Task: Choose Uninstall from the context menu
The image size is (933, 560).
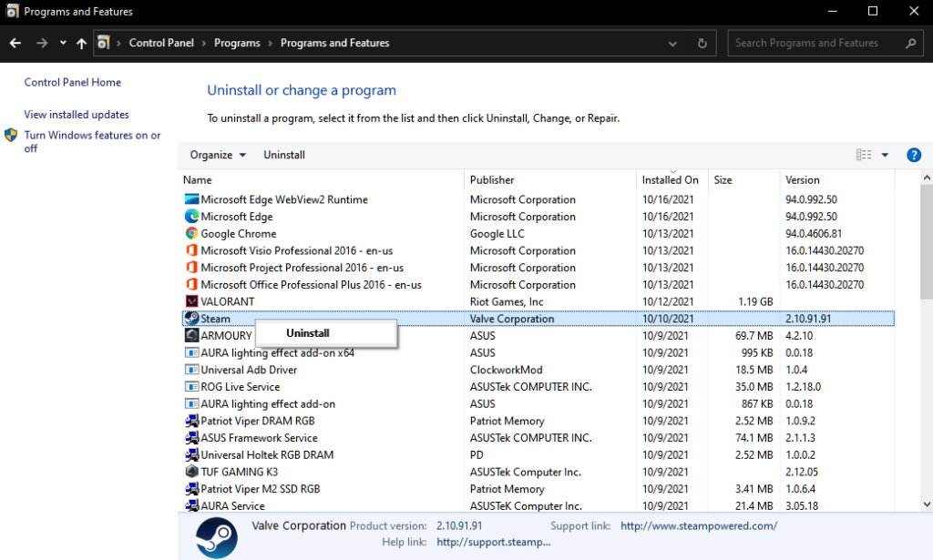Action: tap(308, 333)
